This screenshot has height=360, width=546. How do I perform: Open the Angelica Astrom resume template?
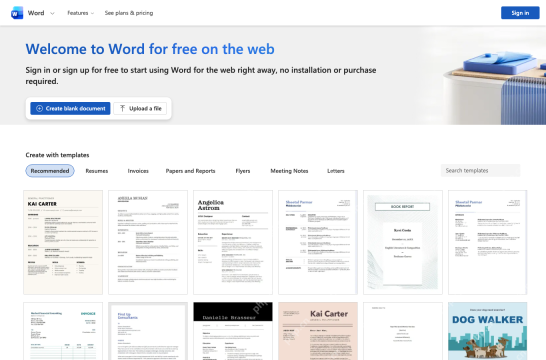[x=233, y=242]
